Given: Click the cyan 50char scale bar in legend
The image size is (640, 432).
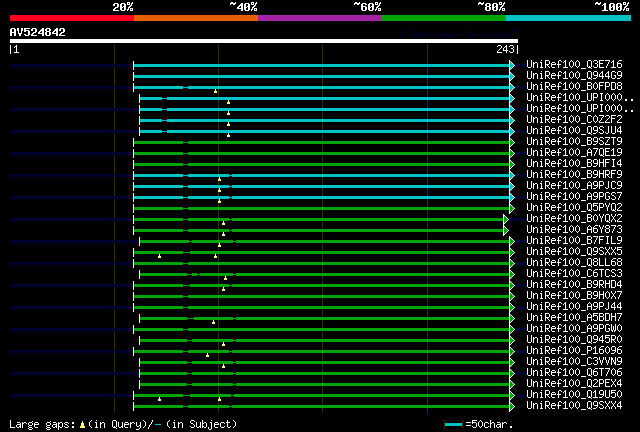Looking at the screenshot, I should click(453, 425).
